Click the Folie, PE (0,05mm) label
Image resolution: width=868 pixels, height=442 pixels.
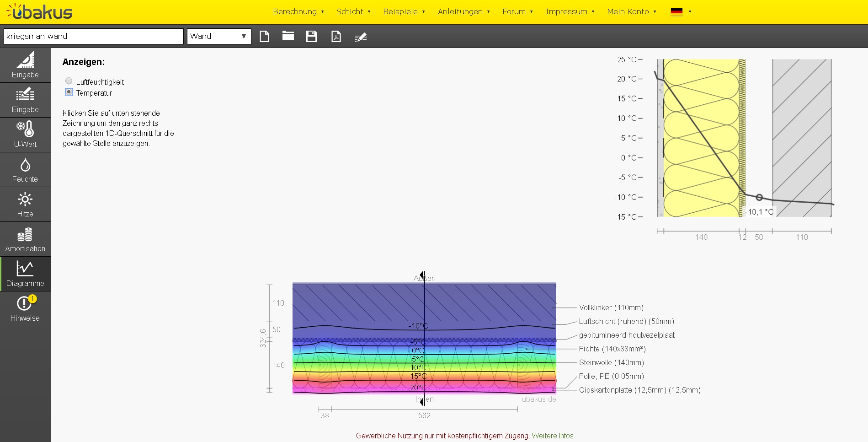tap(611, 376)
